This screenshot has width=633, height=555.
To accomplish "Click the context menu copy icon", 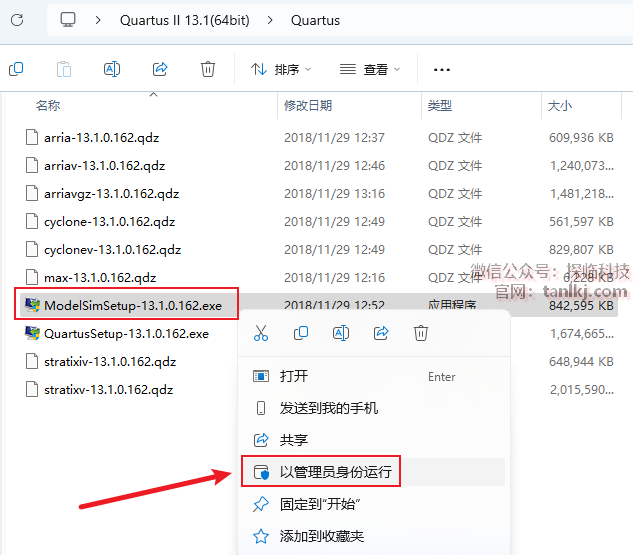I will (301, 333).
